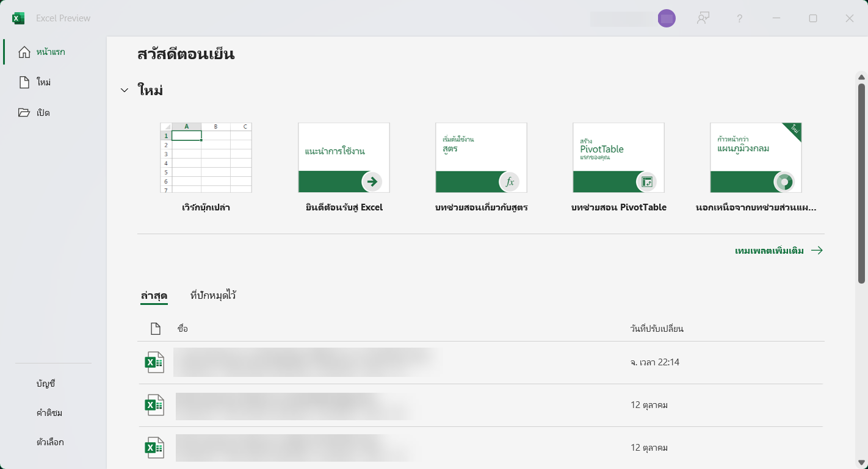Image resolution: width=868 pixels, height=469 pixels.
Task: Click the feedback person icon in title bar
Action: click(x=703, y=18)
